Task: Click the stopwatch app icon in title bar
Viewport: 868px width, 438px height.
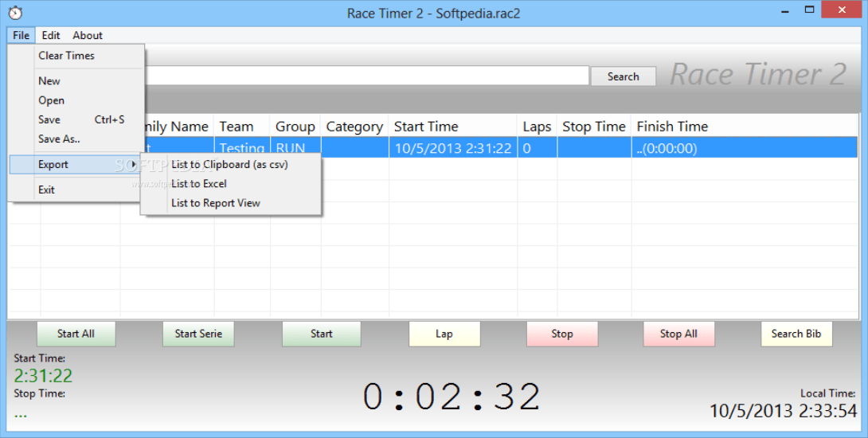Action: coord(15,13)
